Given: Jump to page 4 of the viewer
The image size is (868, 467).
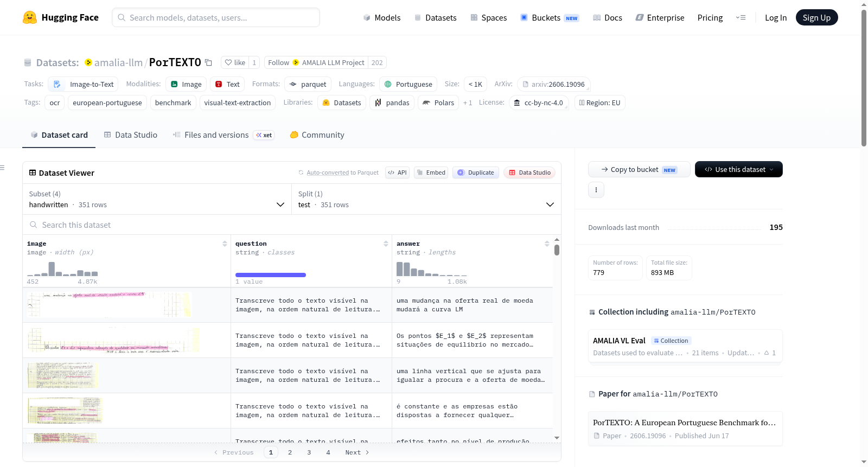Looking at the screenshot, I should 328,452.
